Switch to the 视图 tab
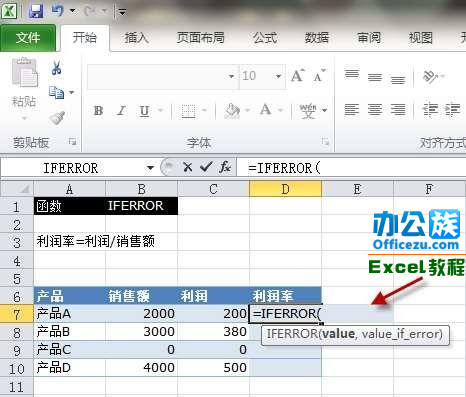Screen dimensions: 466x397 (x=421, y=38)
